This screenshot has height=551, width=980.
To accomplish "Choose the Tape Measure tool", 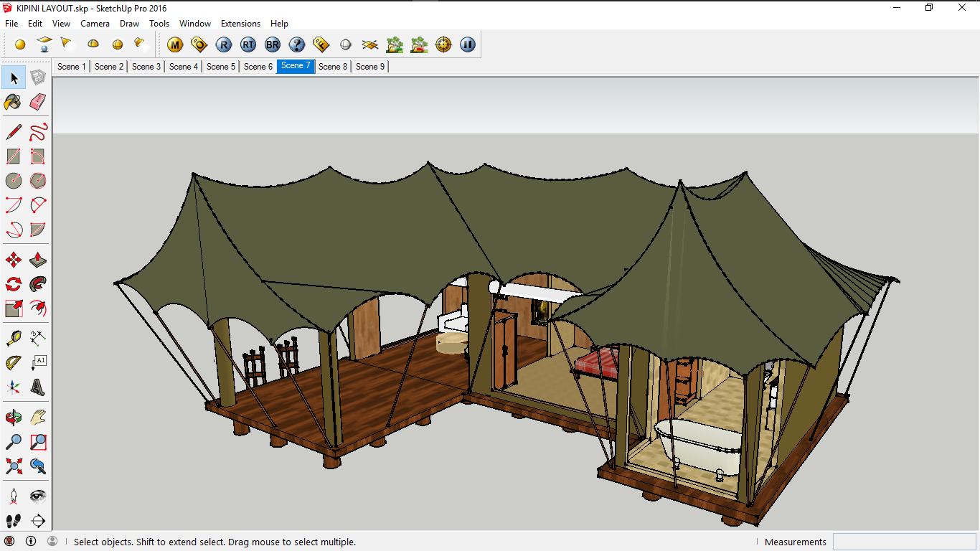I will (x=13, y=338).
